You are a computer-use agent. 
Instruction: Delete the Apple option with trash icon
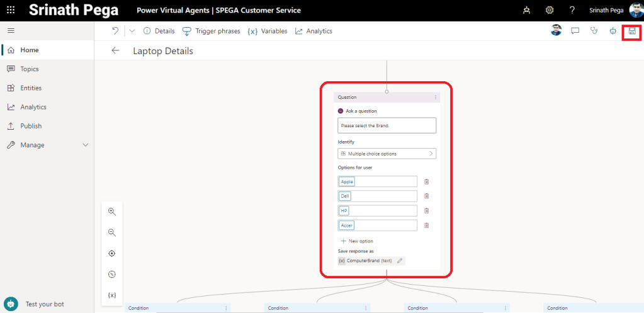point(426,181)
